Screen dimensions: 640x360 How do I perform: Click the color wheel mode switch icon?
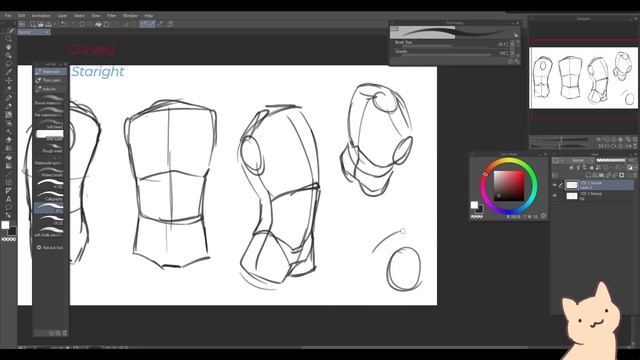pyautogui.click(x=543, y=216)
